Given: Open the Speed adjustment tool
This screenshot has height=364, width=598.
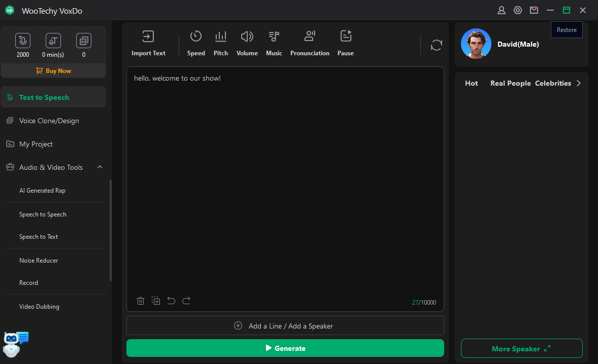Looking at the screenshot, I should (x=196, y=44).
